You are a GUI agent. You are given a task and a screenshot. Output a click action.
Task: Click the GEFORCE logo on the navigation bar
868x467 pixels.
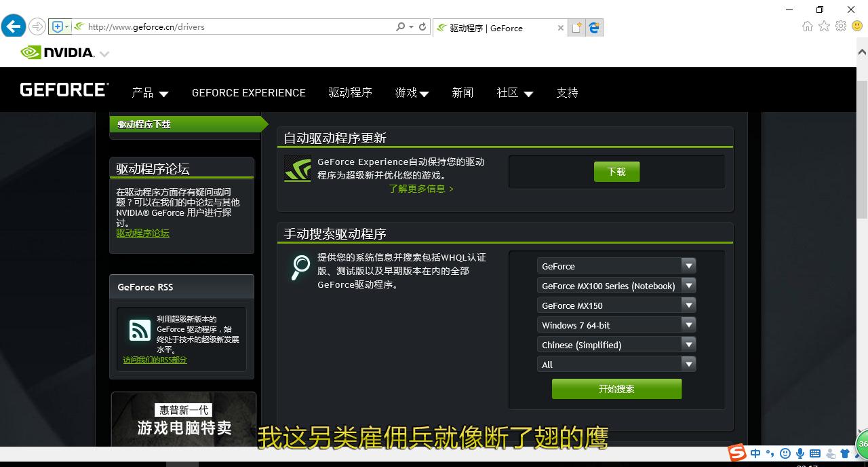pyautogui.click(x=63, y=89)
